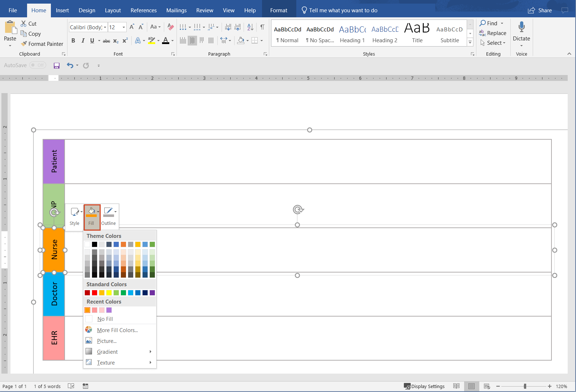The image size is (576, 392).
Task: Toggle the AutoSave switch
Action: tap(38, 65)
